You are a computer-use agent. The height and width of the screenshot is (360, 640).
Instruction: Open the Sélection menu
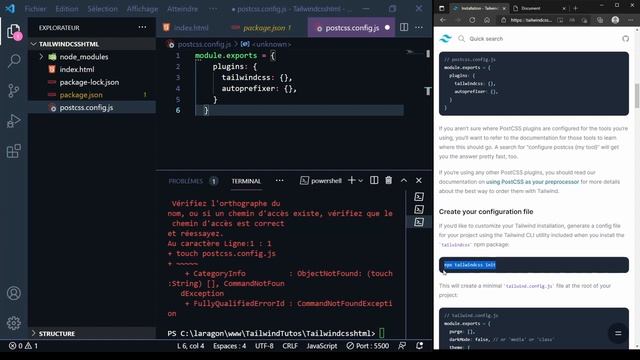pos(102,9)
